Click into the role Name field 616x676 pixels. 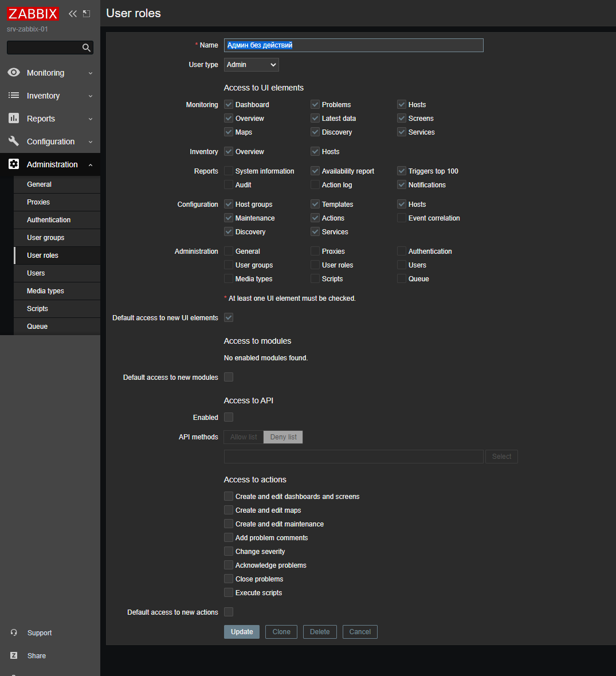[x=354, y=45]
